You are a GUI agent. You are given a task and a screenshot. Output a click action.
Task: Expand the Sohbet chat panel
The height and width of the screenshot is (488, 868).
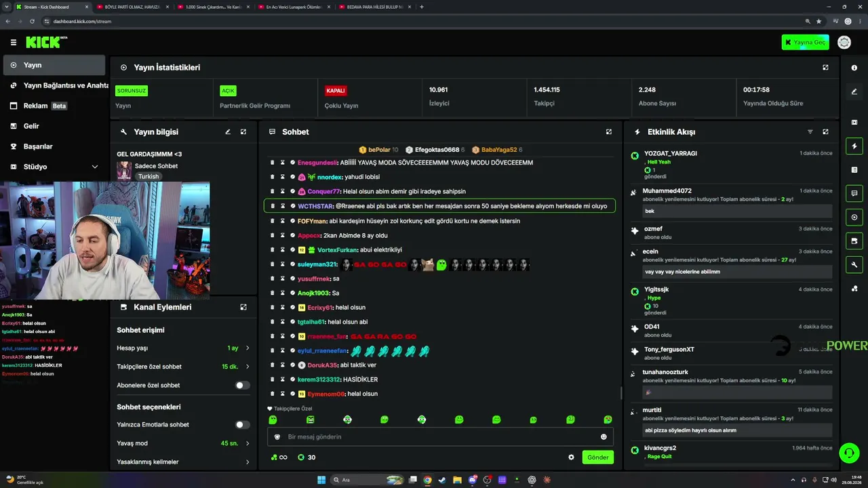coord(609,132)
